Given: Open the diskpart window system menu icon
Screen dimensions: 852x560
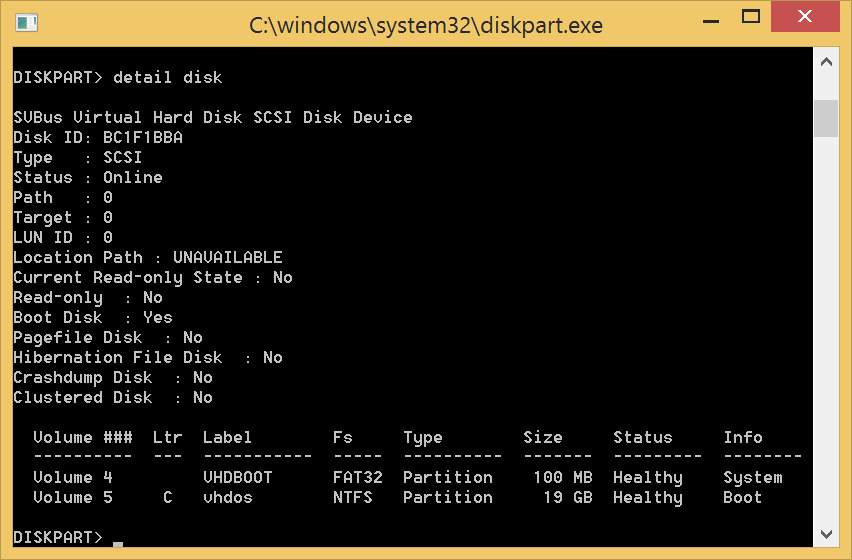Looking at the screenshot, I should [x=26, y=23].
